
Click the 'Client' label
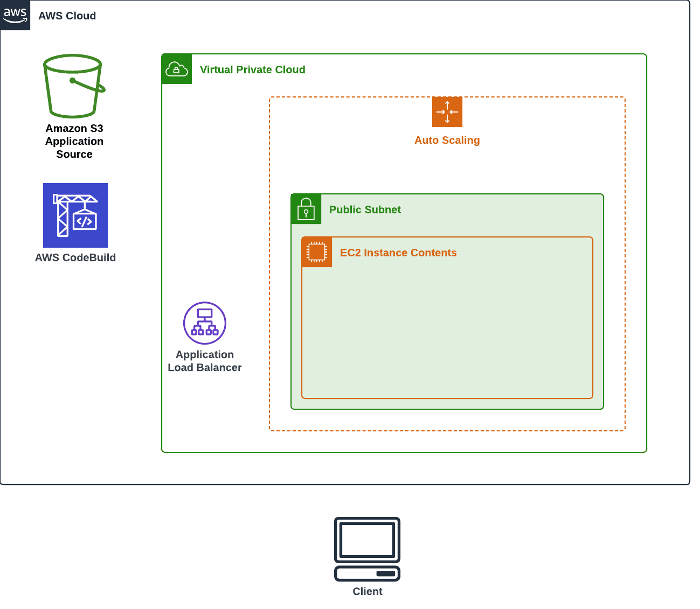point(368,591)
